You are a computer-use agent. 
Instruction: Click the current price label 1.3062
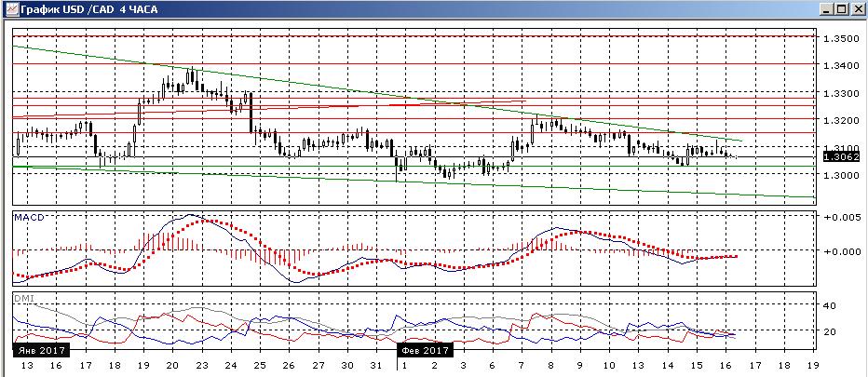(x=840, y=157)
